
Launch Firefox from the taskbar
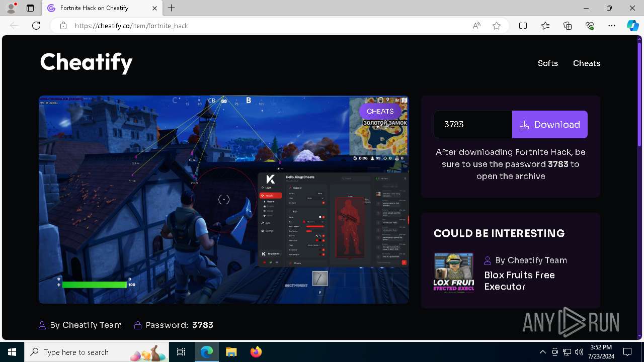[256, 352]
